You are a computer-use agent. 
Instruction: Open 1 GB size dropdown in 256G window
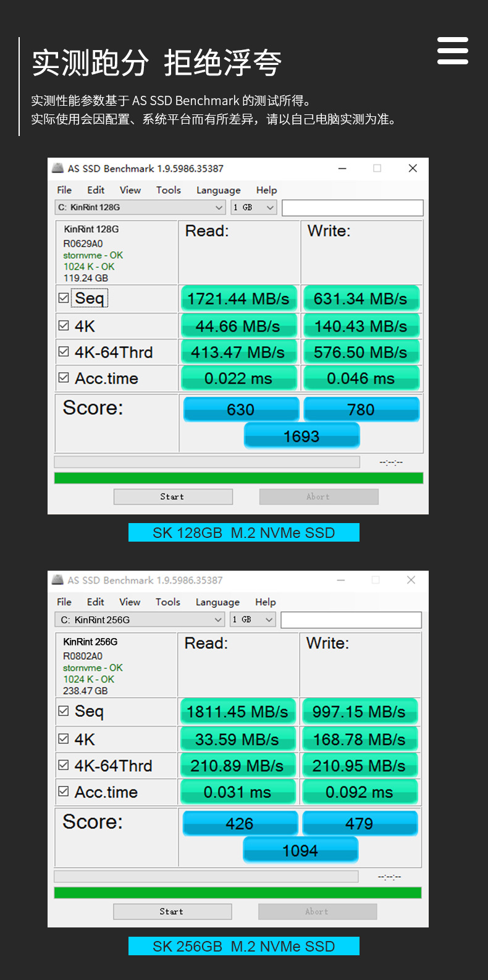(x=253, y=620)
